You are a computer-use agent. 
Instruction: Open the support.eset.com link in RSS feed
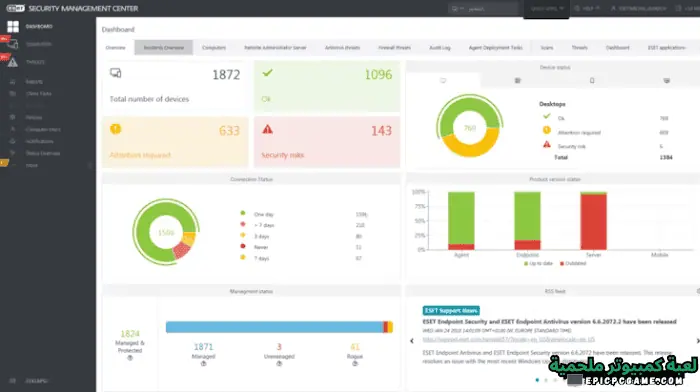pyautogui.click(x=508, y=340)
